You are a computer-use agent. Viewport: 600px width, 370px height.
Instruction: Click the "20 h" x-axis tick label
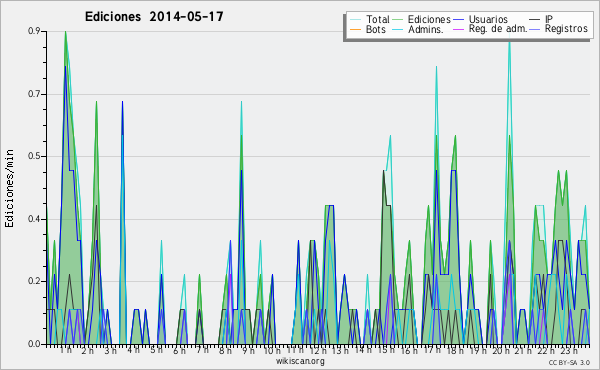501,350
